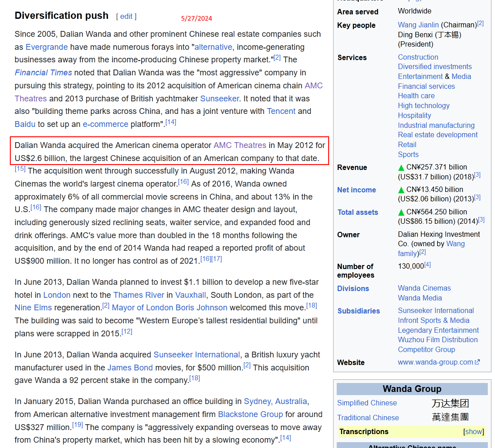
Task: Open the Sports link below Retail
Action: (408, 154)
